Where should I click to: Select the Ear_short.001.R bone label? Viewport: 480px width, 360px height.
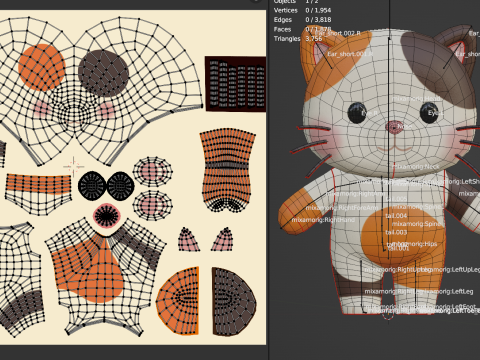coord(350,54)
